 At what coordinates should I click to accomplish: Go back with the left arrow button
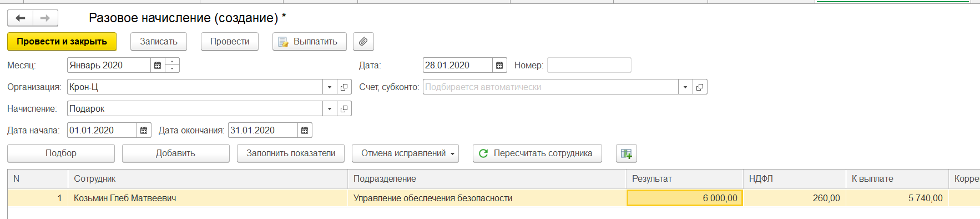pos(21,18)
